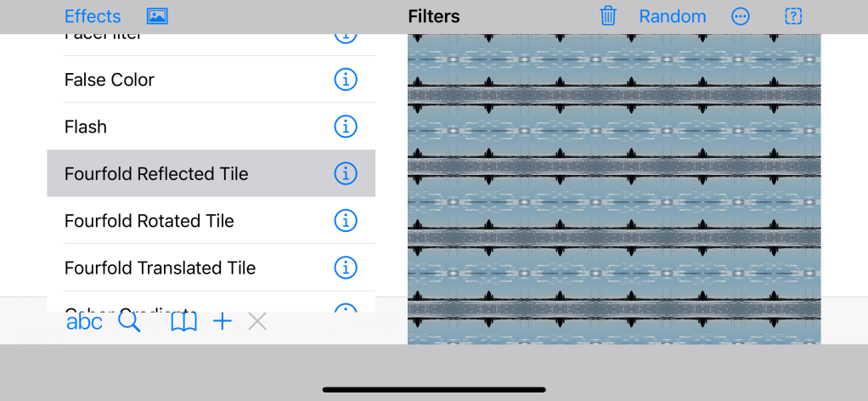The image size is (868, 401).
Task: Open the book bookmarks icon
Action: tap(183, 321)
